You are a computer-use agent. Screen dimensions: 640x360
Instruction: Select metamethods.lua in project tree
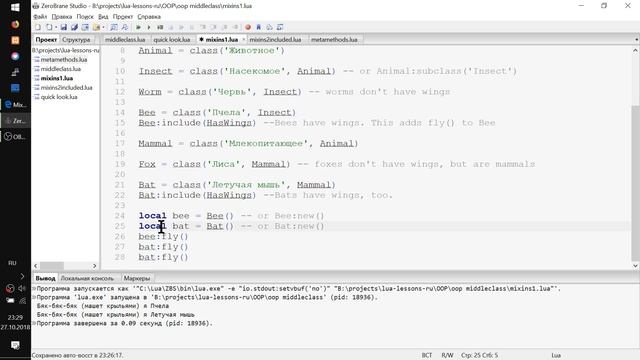point(64,60)
